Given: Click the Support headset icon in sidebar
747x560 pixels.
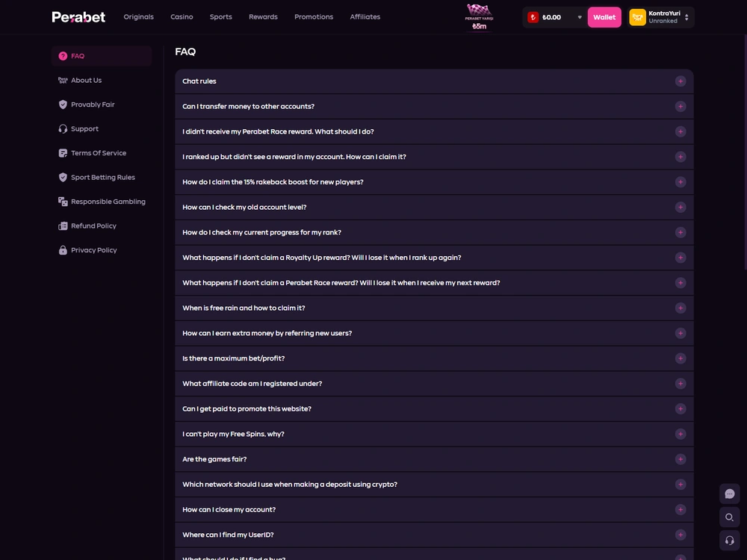Looking at the screenshot, I should point(63,129).
